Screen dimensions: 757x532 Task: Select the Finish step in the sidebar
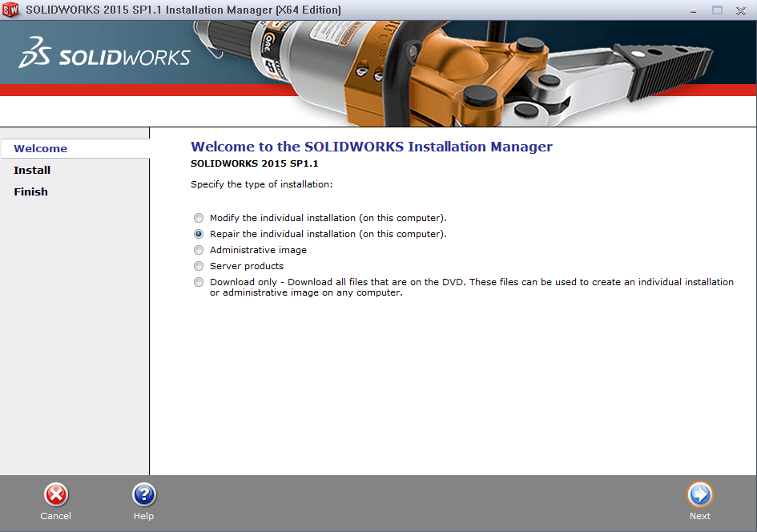[x=30, y=191]
